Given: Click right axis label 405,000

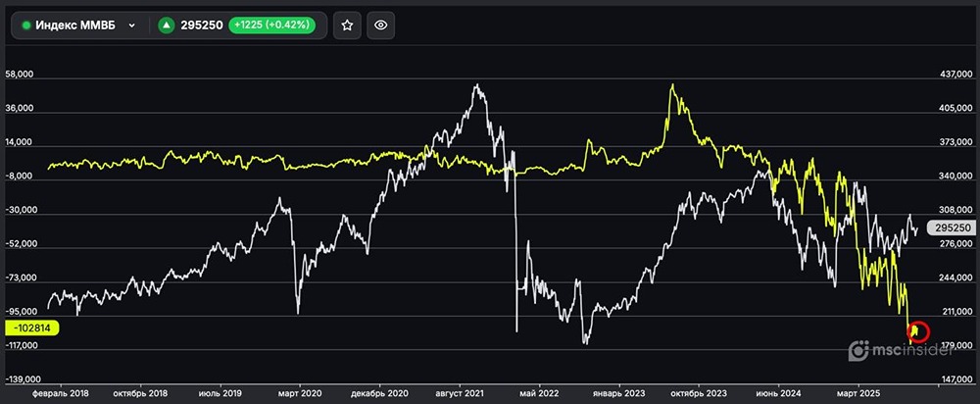Looking at the screenshot, I should 956,109.
